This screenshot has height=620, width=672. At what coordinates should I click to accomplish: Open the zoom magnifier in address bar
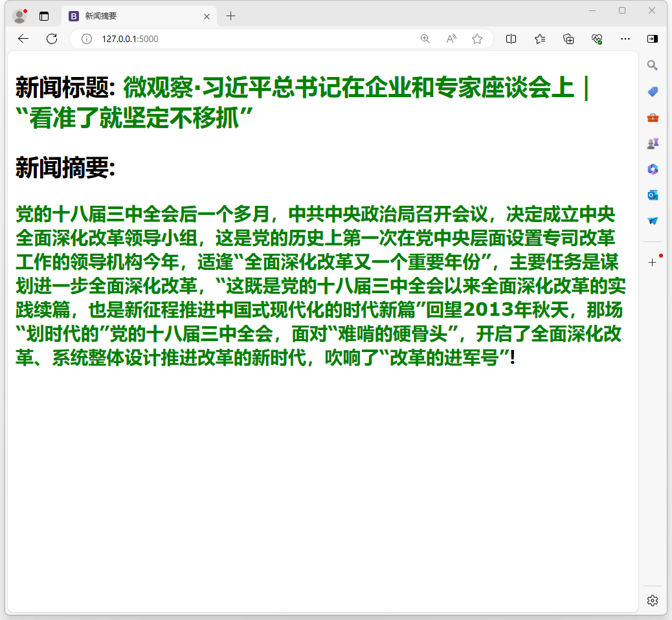click(x=425, y=39)
